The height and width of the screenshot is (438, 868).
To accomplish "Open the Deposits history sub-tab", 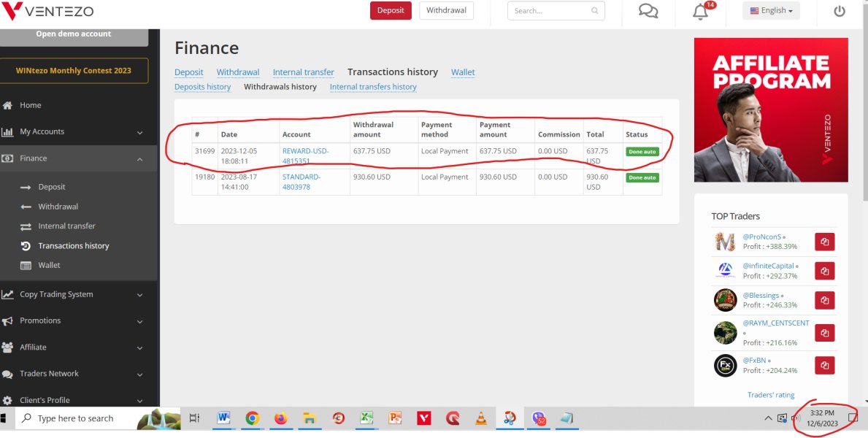I will (203, 87).
